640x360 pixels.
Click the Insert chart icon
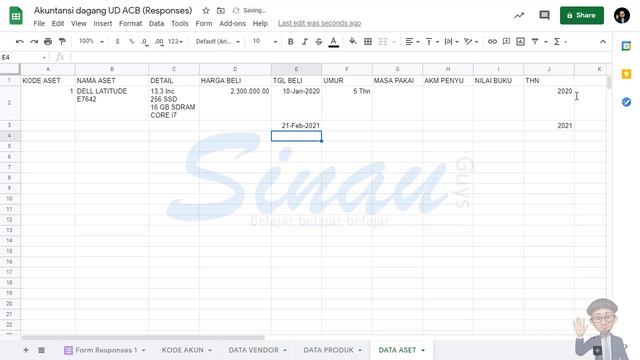pyautogui.click(x=520, y=42)
